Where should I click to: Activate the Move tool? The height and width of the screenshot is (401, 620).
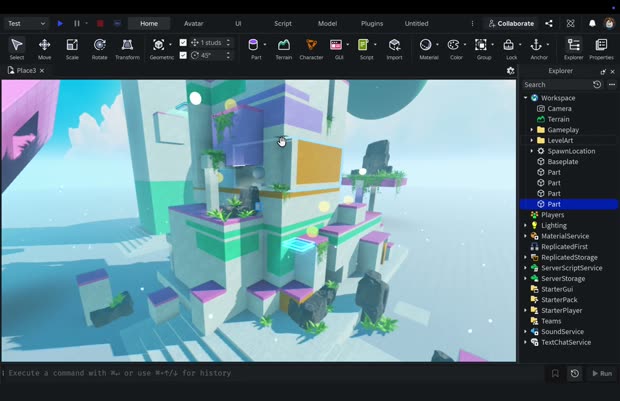(x=44, y=49)
